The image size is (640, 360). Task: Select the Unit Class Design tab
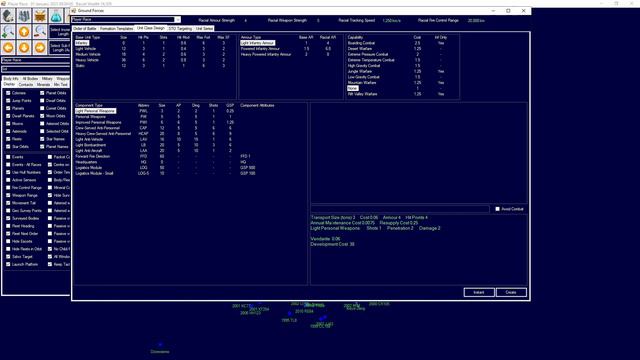151,28
